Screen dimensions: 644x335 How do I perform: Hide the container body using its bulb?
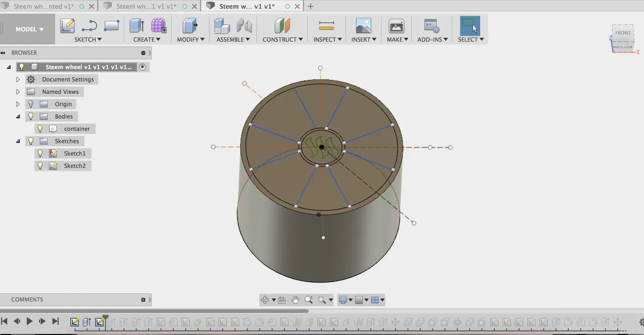(x=40, y=129)
